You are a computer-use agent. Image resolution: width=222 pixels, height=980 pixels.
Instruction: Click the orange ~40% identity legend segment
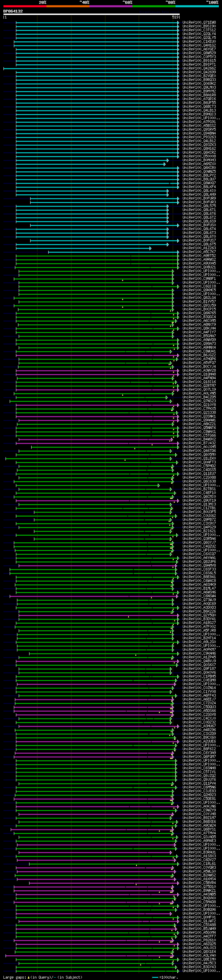68,6
